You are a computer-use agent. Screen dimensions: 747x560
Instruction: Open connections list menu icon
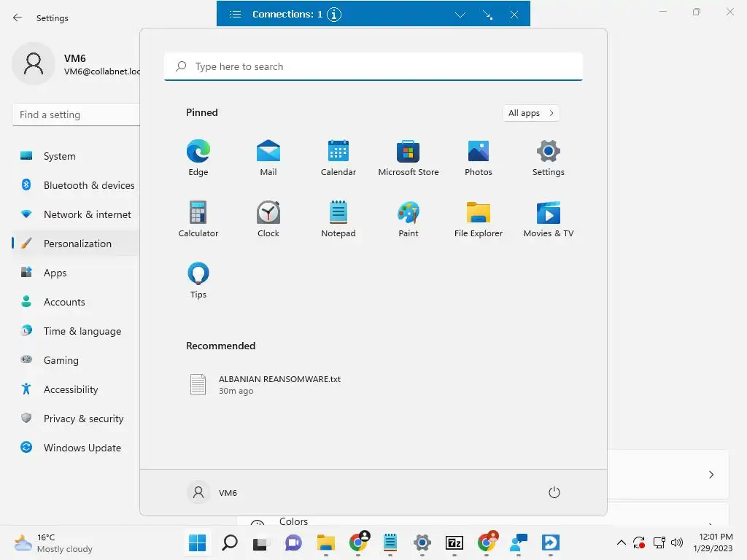235,15
